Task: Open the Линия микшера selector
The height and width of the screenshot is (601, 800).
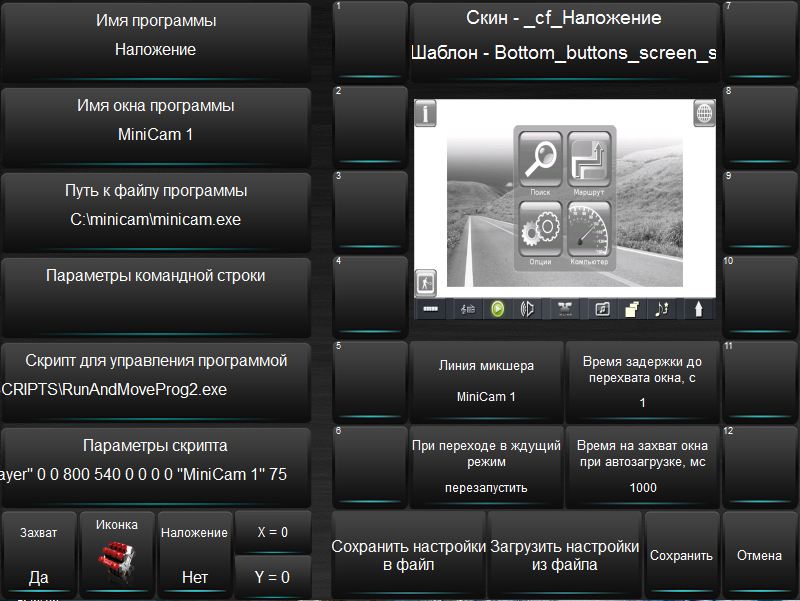Action: tap(486, 381)
